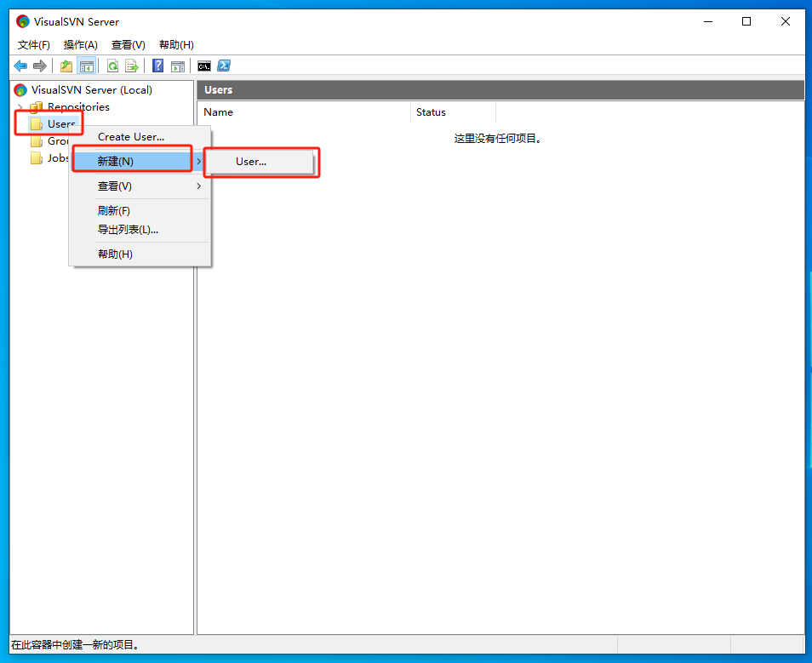Click the Jobs folder icon in the tree
The height and width of the screenshot is (663, 812).
pyautogui.click(x=37, y=158)
